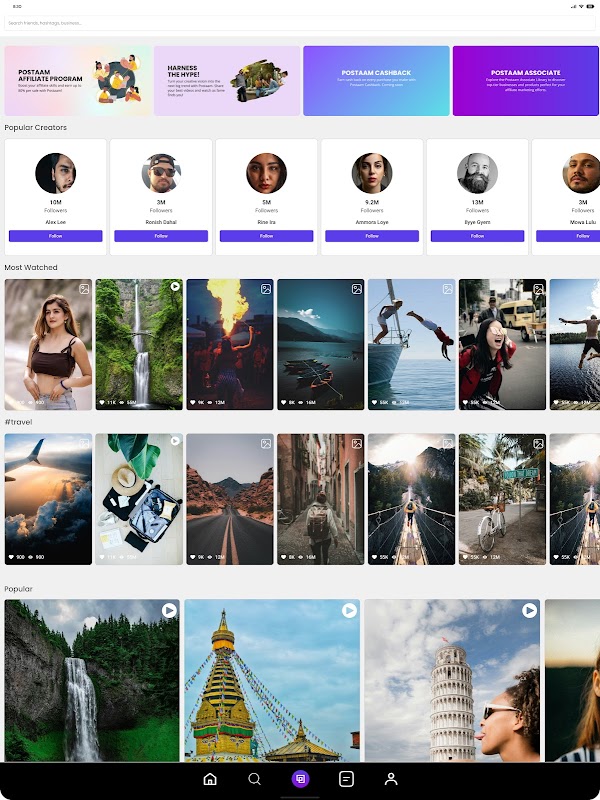Click the #travel section heading
600x800 pixels.
click(18, 422)
